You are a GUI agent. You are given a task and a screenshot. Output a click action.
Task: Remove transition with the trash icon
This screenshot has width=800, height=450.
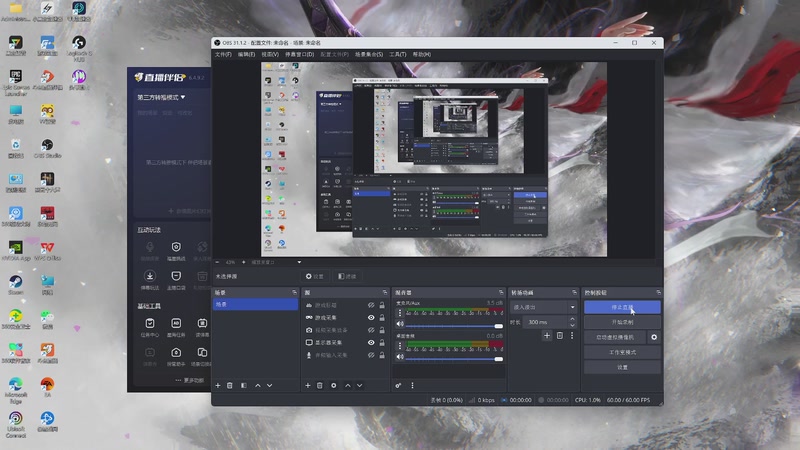[x=560, y=336]
